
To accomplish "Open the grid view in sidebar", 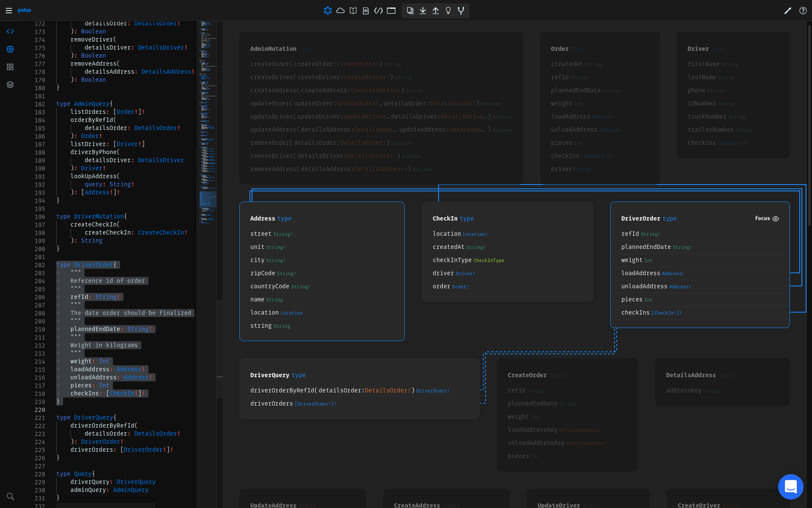I will [10, 67].
